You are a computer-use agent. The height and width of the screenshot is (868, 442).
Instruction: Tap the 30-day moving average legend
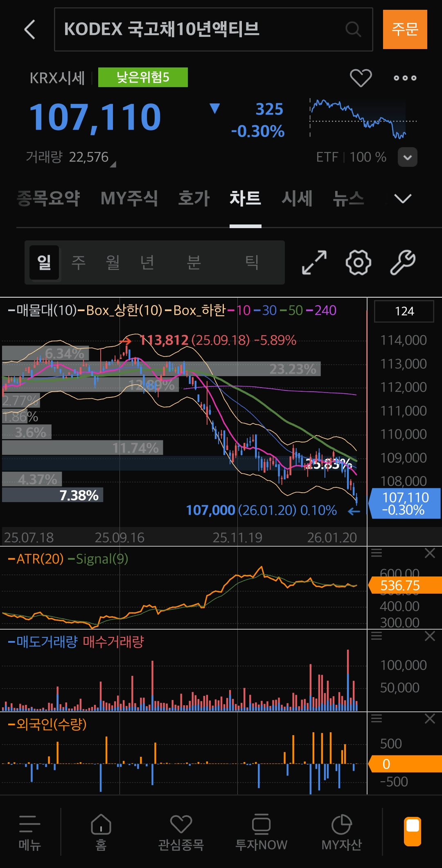pyautogui.click(x=266, y=310)
